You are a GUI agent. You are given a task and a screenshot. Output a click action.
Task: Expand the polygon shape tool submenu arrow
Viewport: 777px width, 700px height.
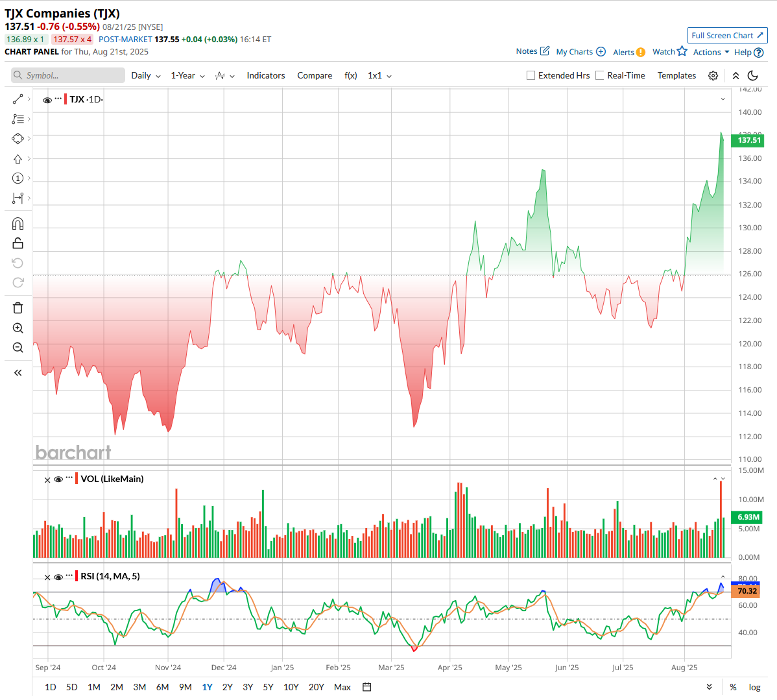click(29, 139)
